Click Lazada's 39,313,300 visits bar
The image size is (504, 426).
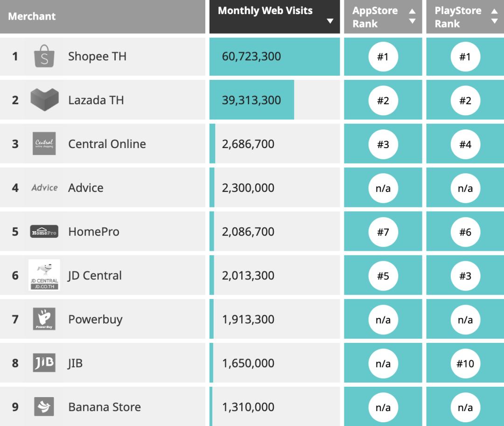click(x=252, y=100)
